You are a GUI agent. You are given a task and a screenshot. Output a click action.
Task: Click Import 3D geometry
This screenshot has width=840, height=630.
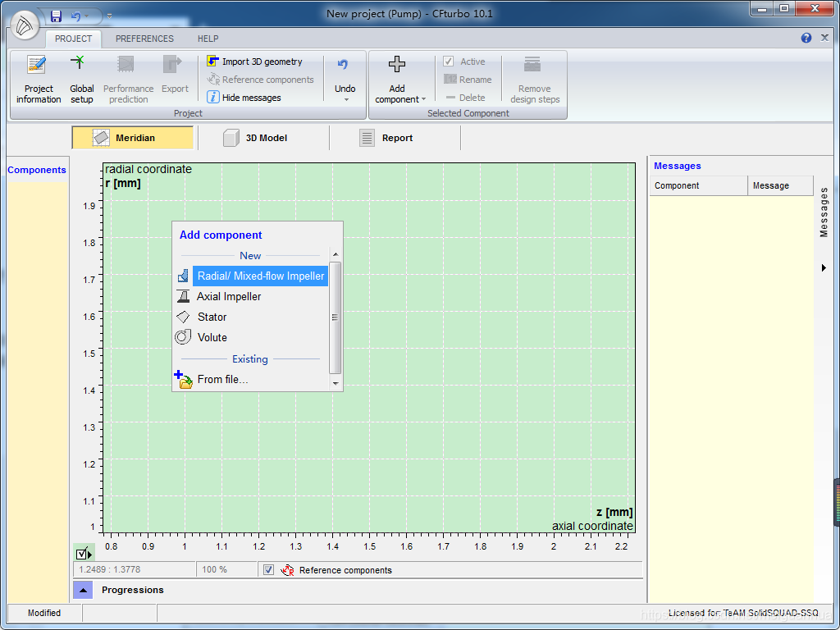(x=254, y=62)
